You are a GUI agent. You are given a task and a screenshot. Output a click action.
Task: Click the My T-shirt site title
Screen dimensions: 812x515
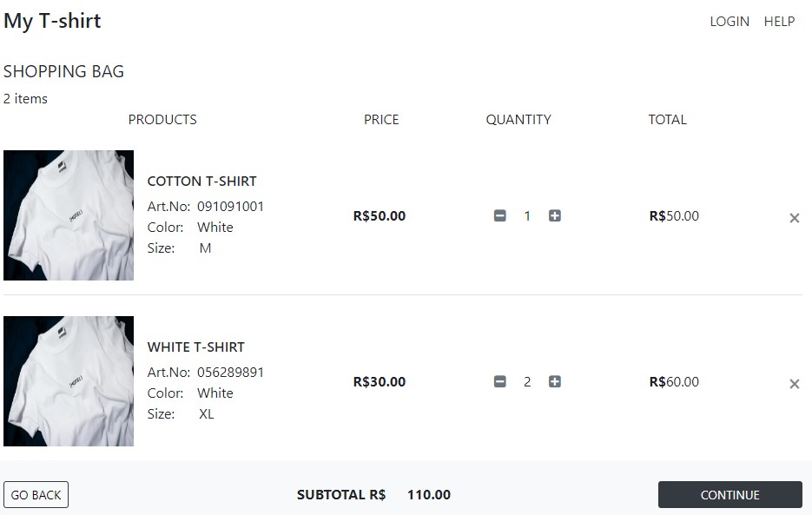click(x=52, y=21)
